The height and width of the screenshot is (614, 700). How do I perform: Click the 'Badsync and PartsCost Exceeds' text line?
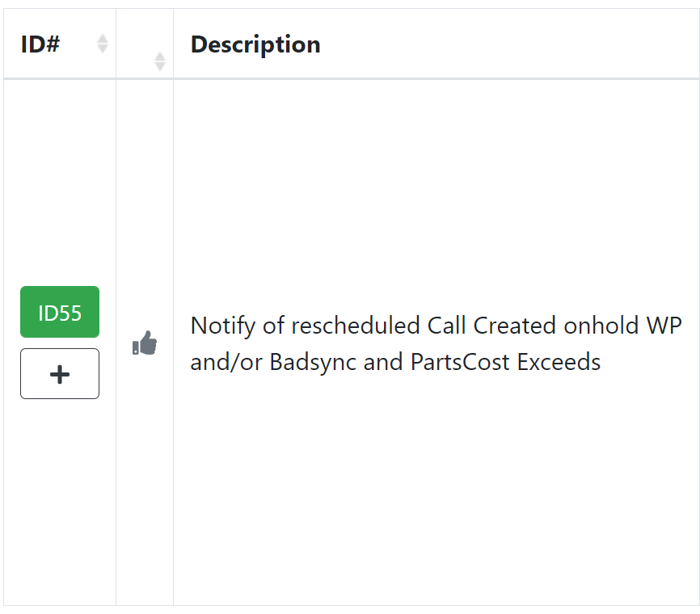(x=435, y=362)
